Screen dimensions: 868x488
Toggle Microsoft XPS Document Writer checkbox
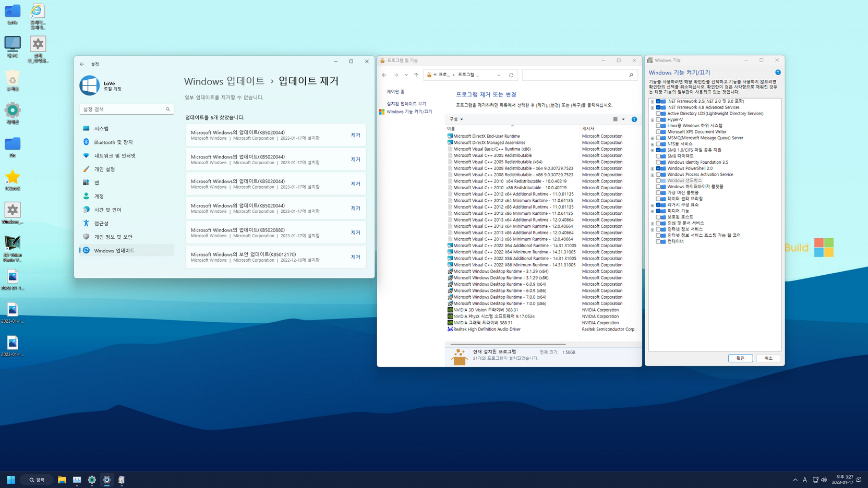tap(658, 131)
